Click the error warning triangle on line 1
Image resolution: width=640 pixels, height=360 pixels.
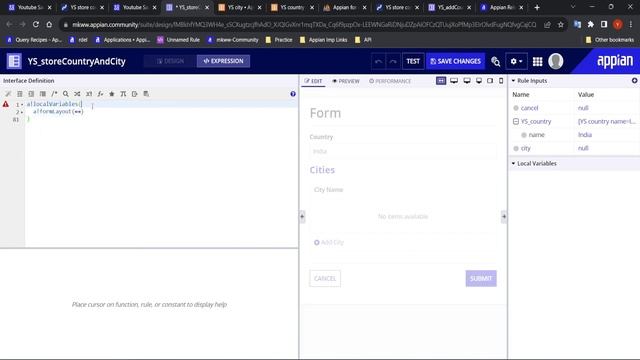coord(6,104)
